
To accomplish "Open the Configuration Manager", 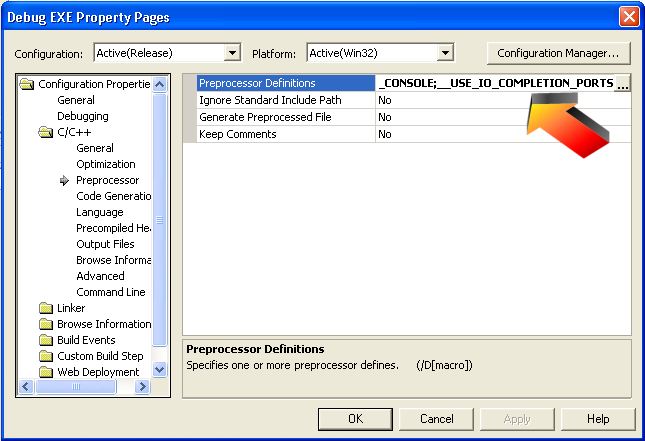I will click(x=557, y=52).
